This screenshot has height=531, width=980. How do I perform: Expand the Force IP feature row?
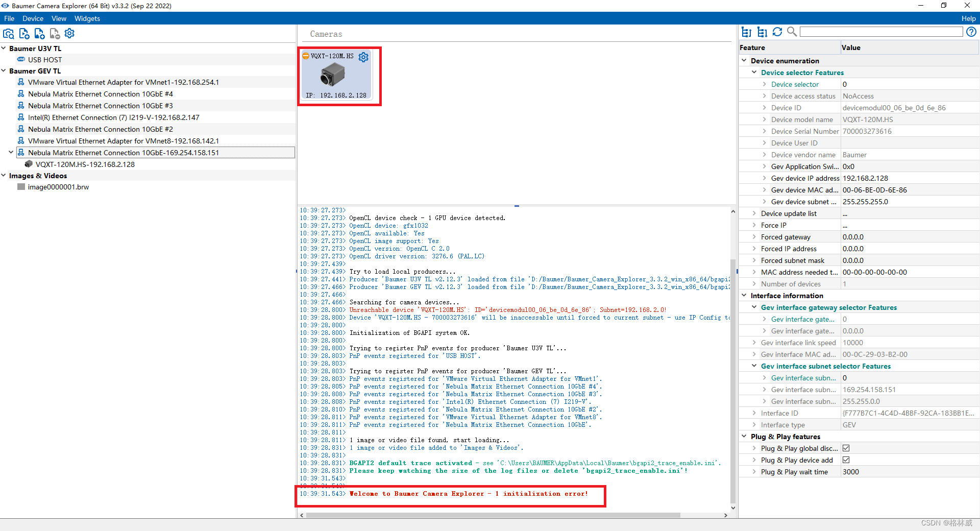(754, 225)
